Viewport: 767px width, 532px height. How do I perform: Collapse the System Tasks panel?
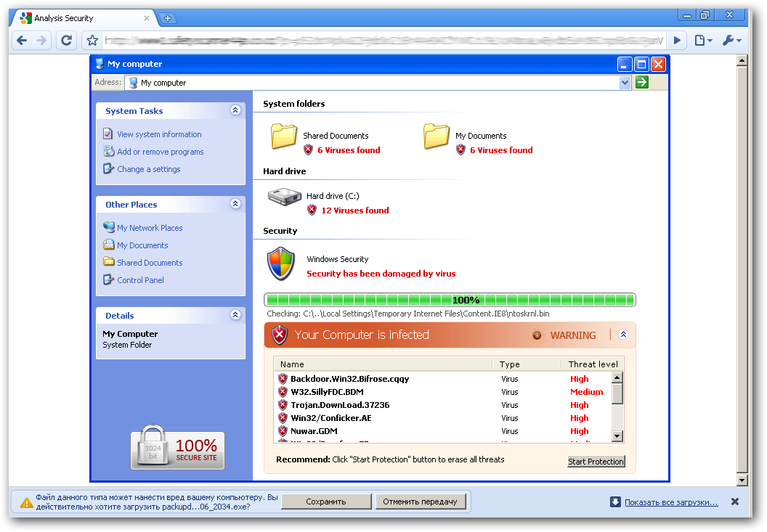coord(235,110)
